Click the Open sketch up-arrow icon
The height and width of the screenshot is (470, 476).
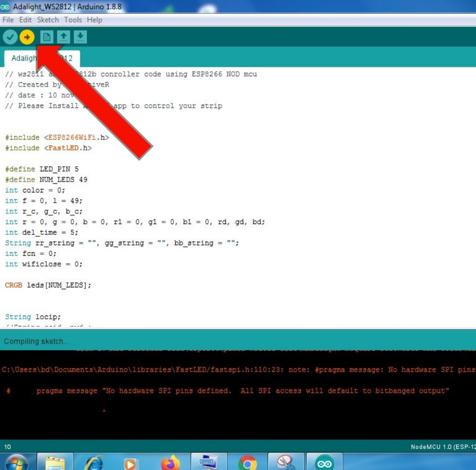tap(64, 37)
